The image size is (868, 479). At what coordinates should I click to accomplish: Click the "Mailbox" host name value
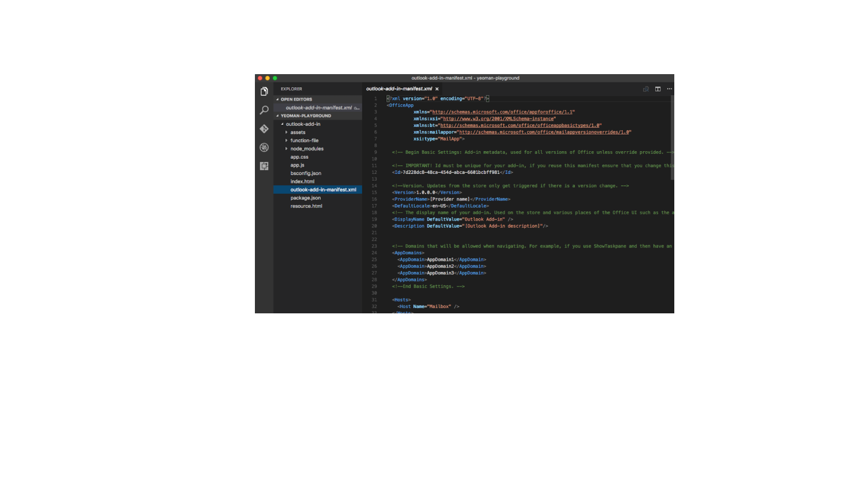(x=439, y=307)
